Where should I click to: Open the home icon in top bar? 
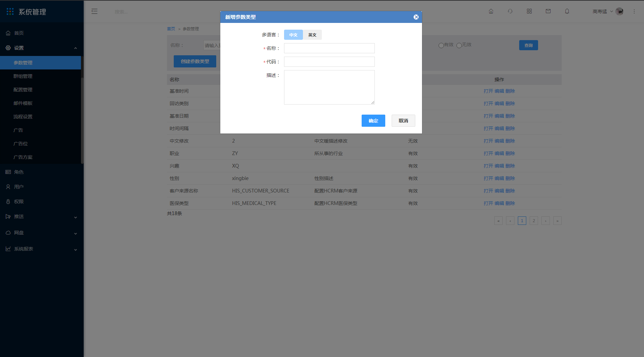coord(491,11)
